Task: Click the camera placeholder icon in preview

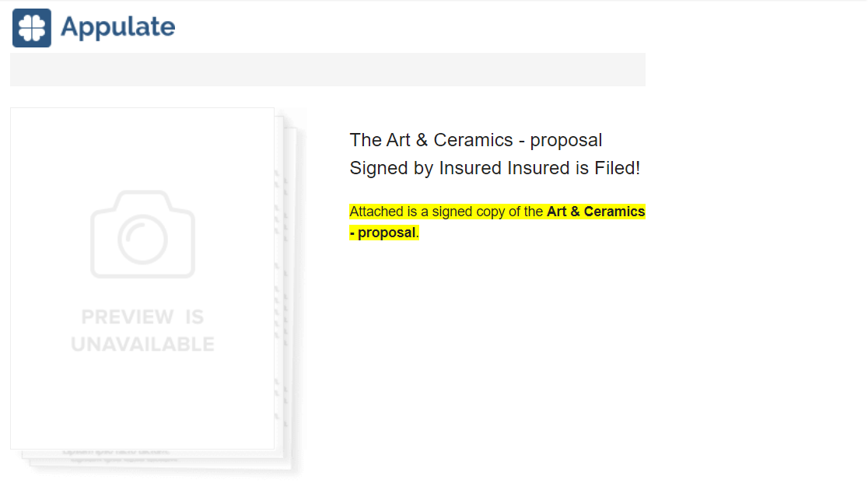Action: [142, 234]
